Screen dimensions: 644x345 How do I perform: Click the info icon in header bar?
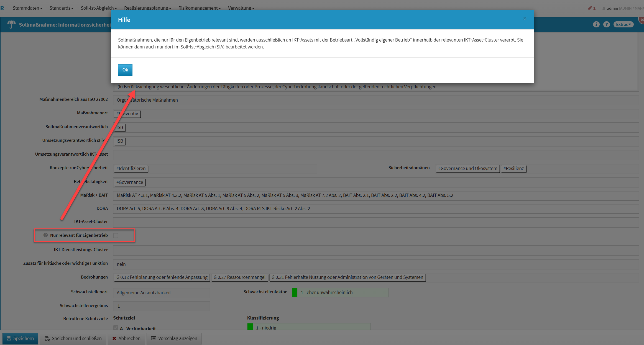point(596,24)
